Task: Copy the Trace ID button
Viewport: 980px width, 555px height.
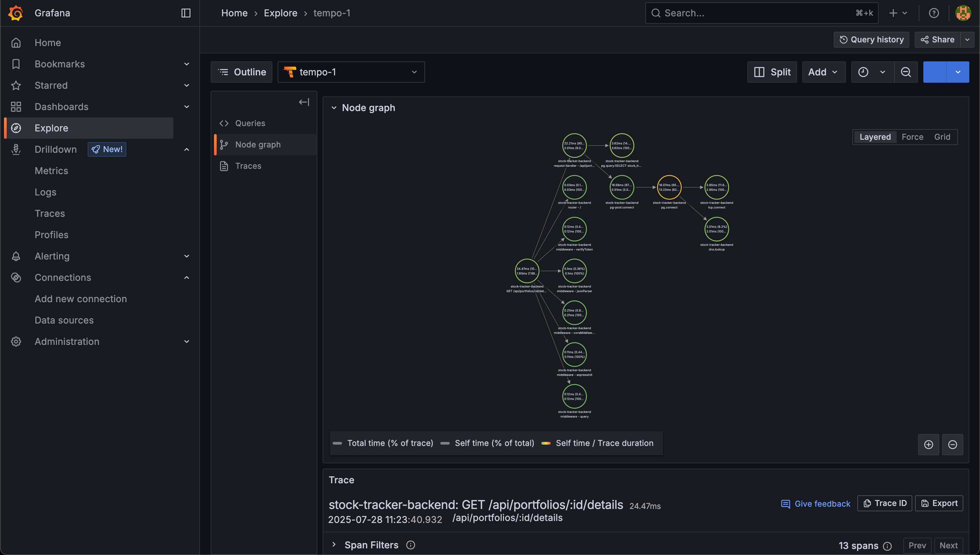Action: 884,503
